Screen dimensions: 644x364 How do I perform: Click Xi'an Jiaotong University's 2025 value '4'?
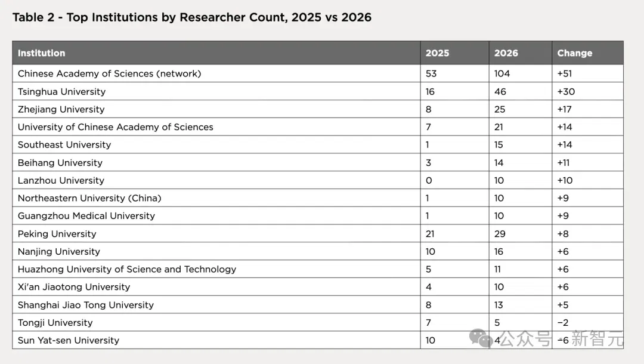tap(428, 287)
